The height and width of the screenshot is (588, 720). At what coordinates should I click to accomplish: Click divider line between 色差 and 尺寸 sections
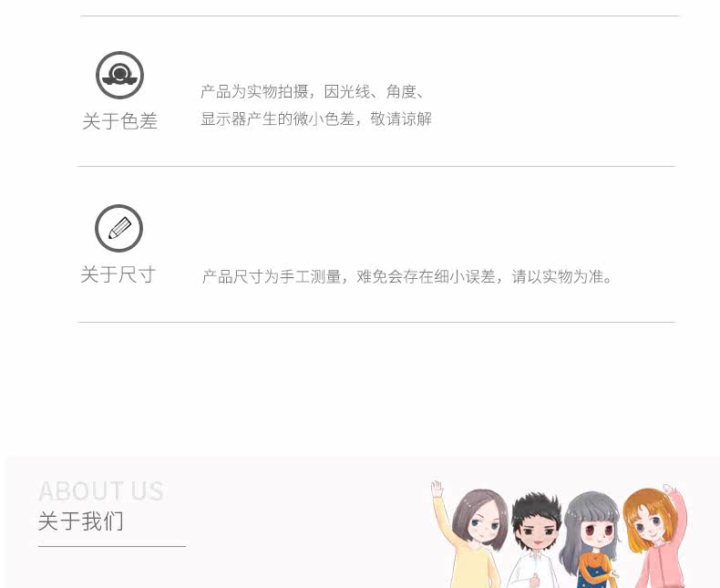click(376, 166)
